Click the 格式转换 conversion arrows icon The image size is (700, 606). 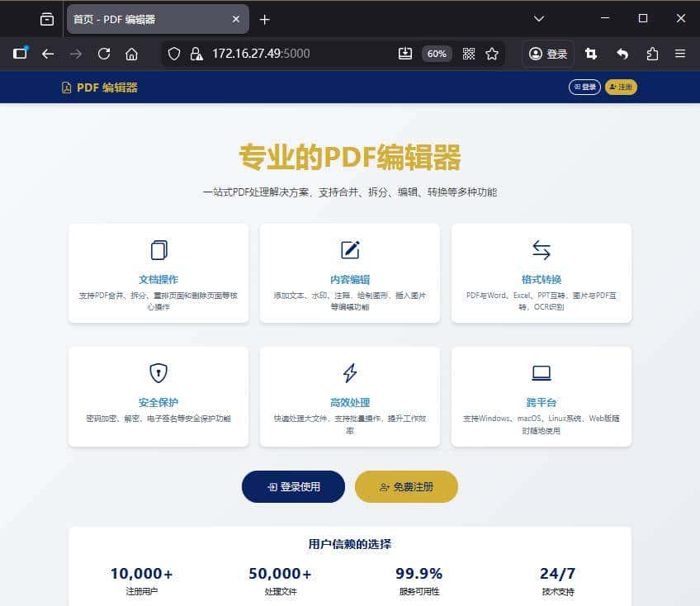click(541, 248)
